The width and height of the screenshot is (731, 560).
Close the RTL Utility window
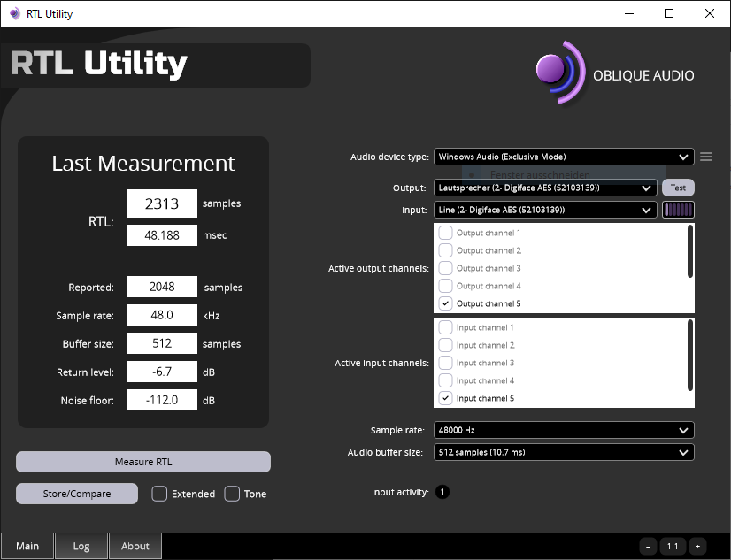coord(709,13)
